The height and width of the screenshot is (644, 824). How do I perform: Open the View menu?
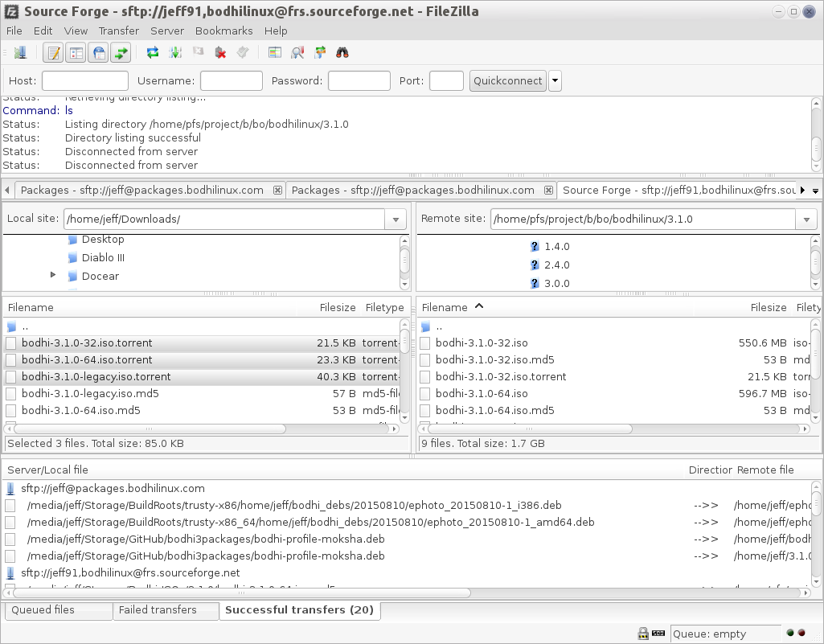point(76,31)
